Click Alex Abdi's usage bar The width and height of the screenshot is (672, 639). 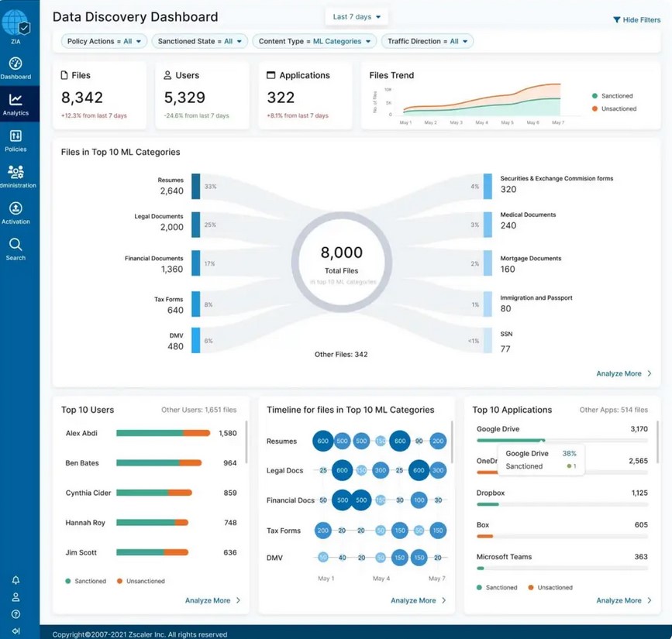(164, 433)
